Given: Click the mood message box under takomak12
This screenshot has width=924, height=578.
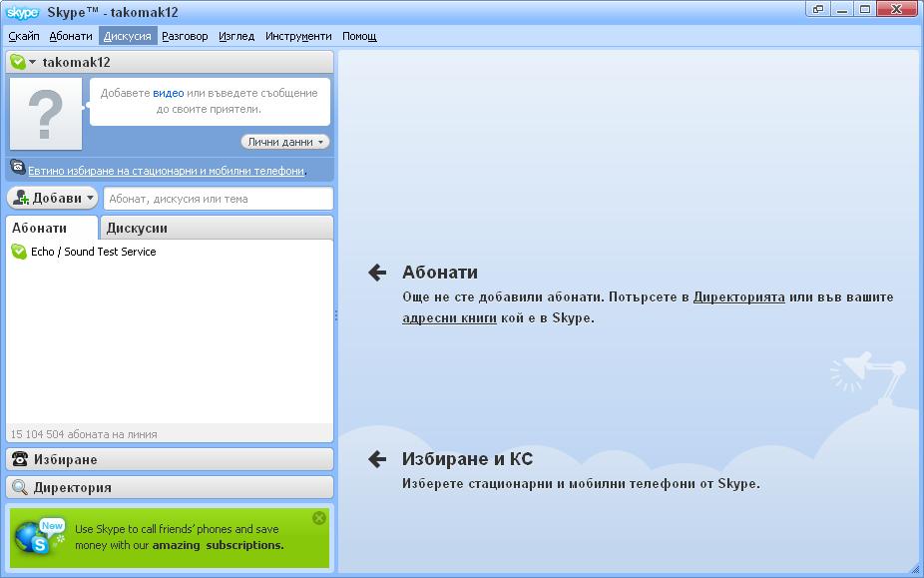Looking at the screenshot, I should 210,102.
